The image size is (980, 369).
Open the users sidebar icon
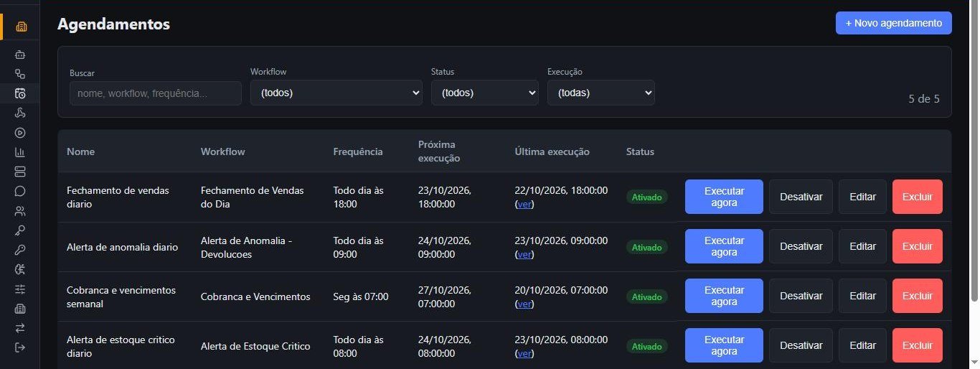point(20,211)
